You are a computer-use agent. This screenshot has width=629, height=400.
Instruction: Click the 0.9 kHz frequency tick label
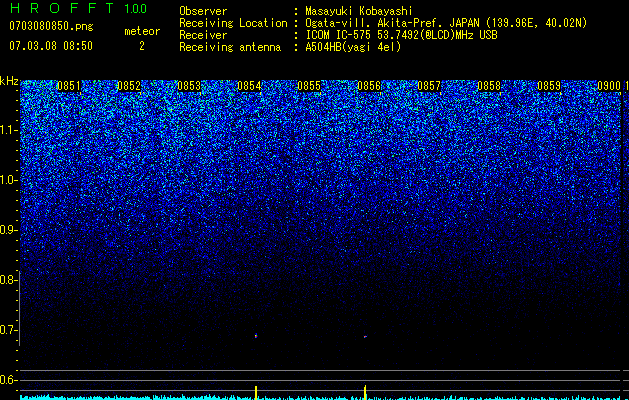tap(6, 230)
